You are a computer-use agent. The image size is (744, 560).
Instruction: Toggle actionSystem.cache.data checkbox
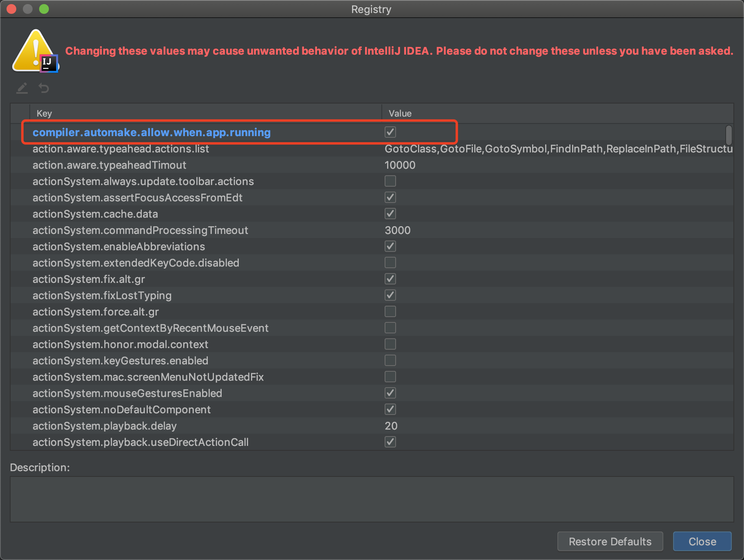pos(390,214)
